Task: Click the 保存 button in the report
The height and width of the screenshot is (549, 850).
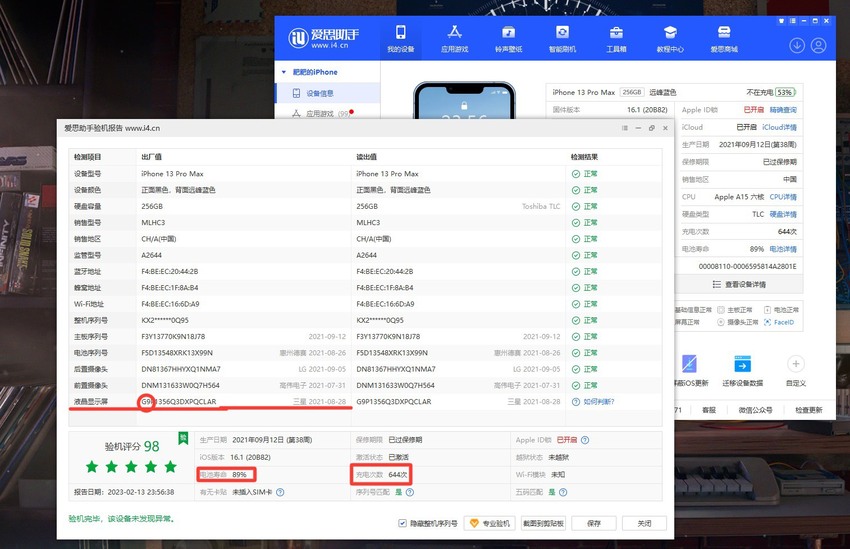Action: tap(594, 523)
